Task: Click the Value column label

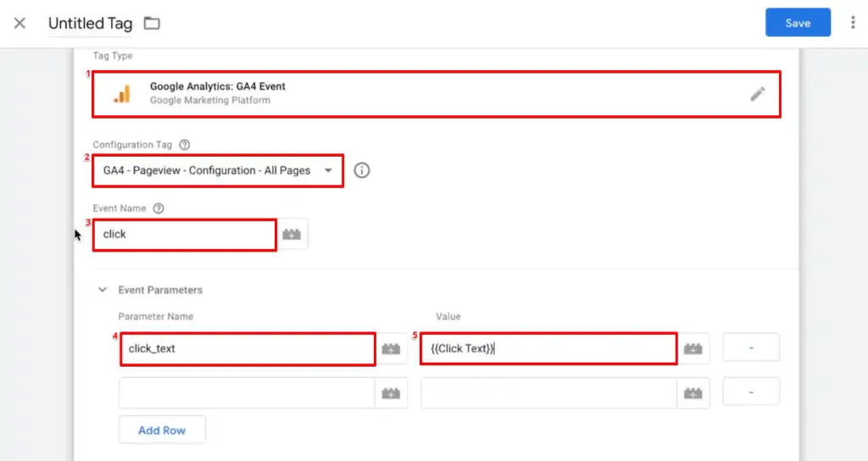Action: click(x=448, y=317)
